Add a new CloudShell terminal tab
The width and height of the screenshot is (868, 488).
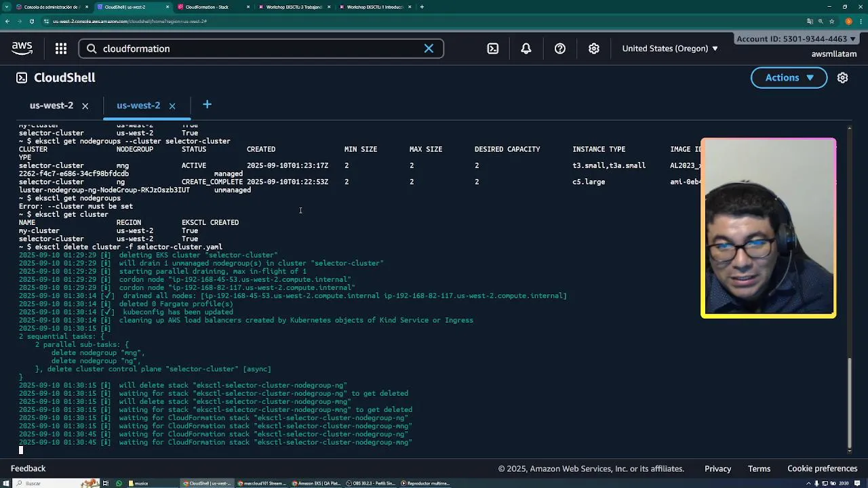coord(207,104)
